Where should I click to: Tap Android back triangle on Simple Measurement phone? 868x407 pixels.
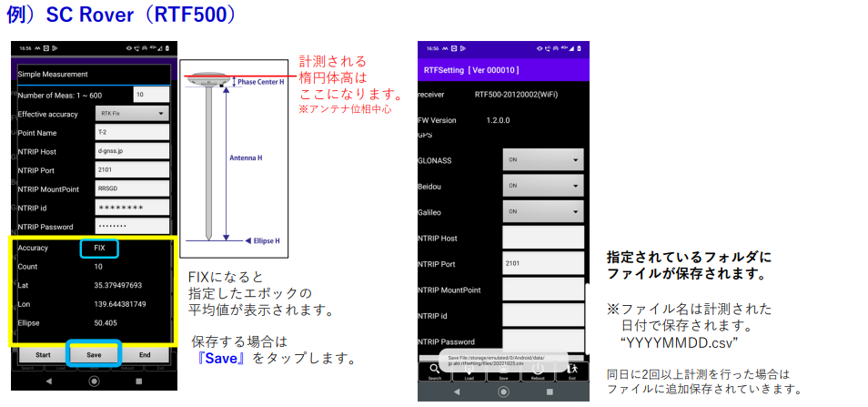pyautogui.click(x=48, y=381)
